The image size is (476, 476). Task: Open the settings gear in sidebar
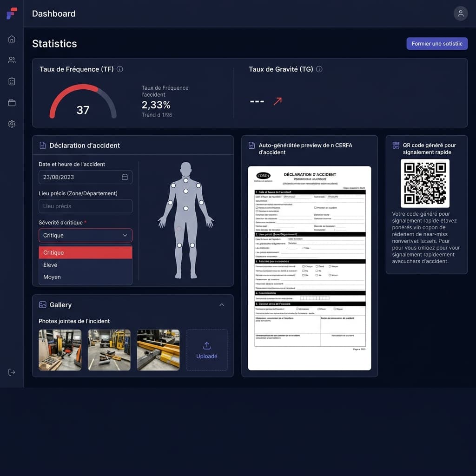tap(12, 124)
